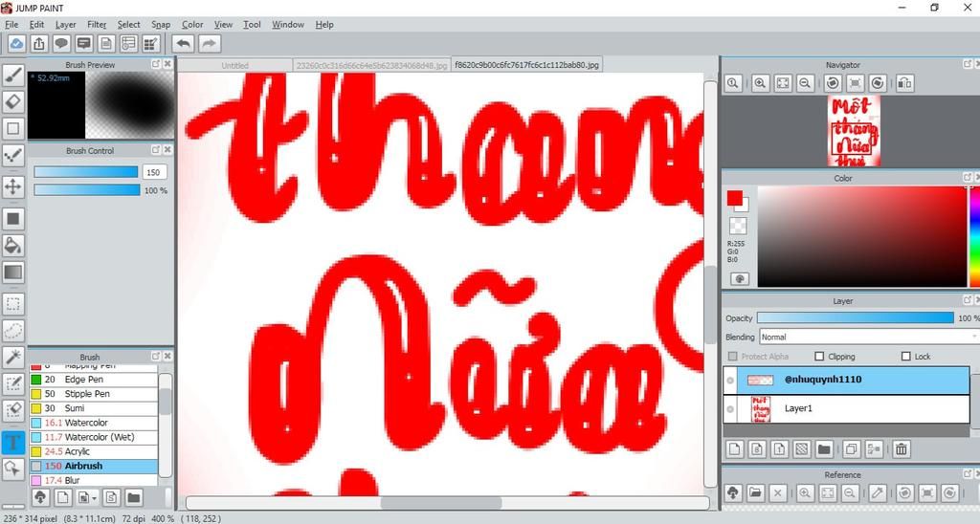The width and height of the screenshot is (980, 524).
Task: Close the Brush Preview panel
Action: point(167,64)
